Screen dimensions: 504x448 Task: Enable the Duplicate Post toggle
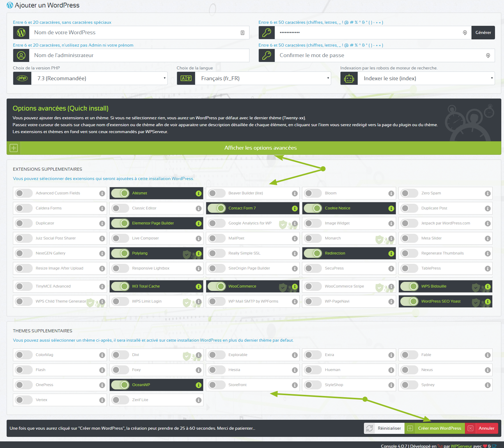[x=409, y=208]
